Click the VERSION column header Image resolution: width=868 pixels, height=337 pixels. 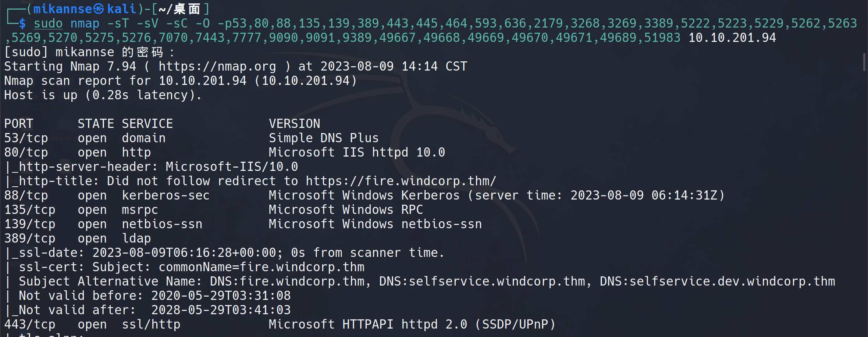point(294,124)
